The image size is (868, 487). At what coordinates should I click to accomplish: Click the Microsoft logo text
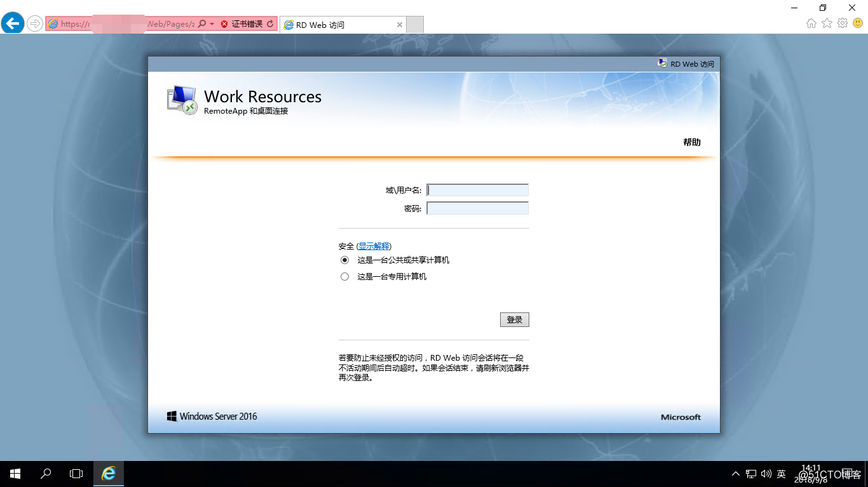tap(681, 417)
